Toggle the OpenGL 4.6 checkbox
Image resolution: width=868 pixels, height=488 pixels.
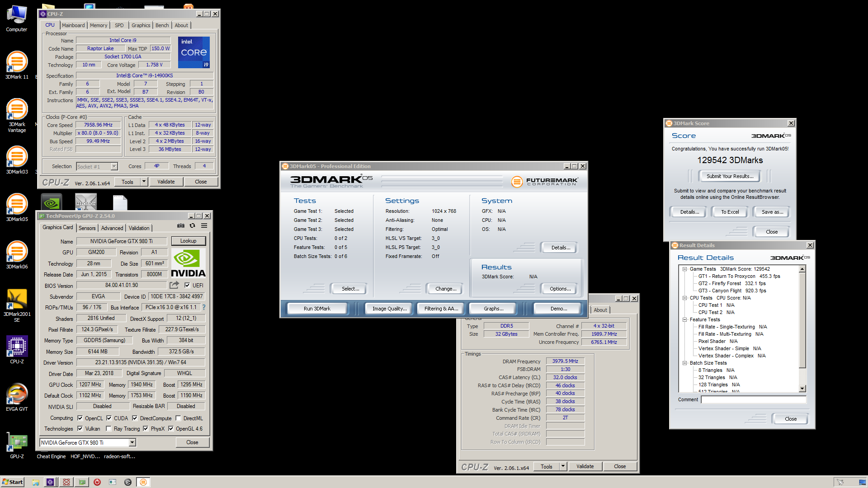click(171, 428)
